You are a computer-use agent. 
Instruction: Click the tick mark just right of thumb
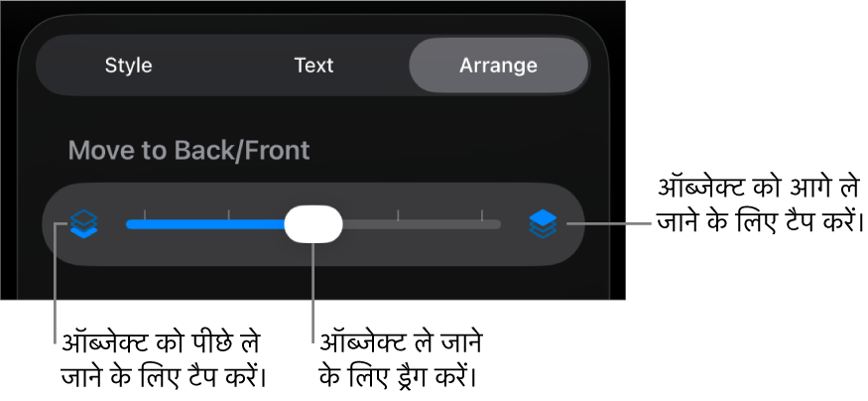(398, 214)
